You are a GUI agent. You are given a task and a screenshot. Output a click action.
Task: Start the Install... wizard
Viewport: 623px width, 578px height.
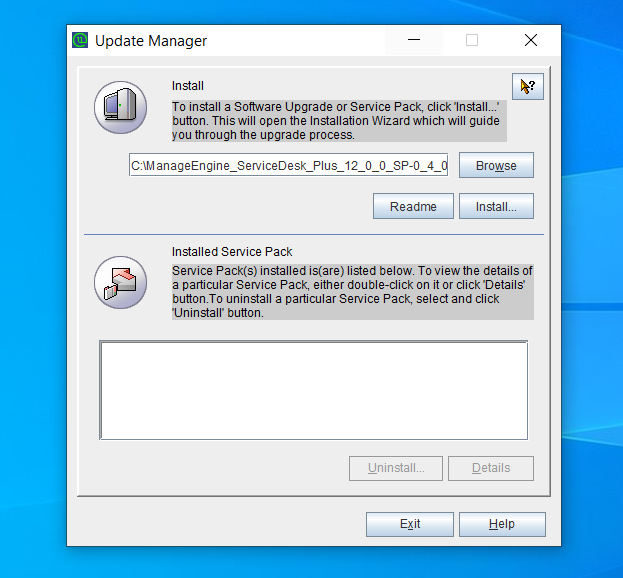click(x=496, y=206)
